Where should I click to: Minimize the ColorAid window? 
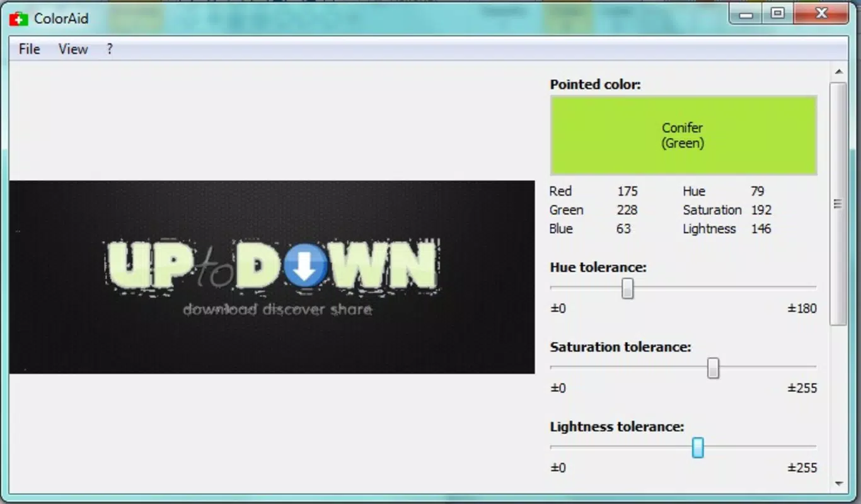click(746, 14)
